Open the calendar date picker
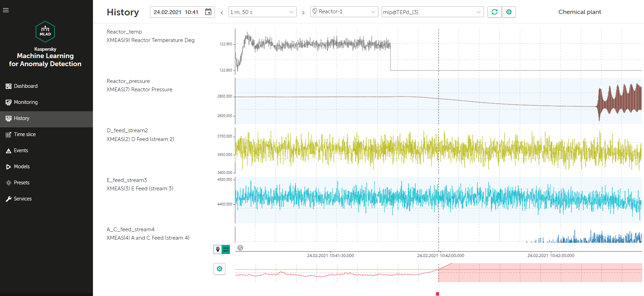This screenshot has width=644, height=296. pyautogui.click(x=208, y=12)
